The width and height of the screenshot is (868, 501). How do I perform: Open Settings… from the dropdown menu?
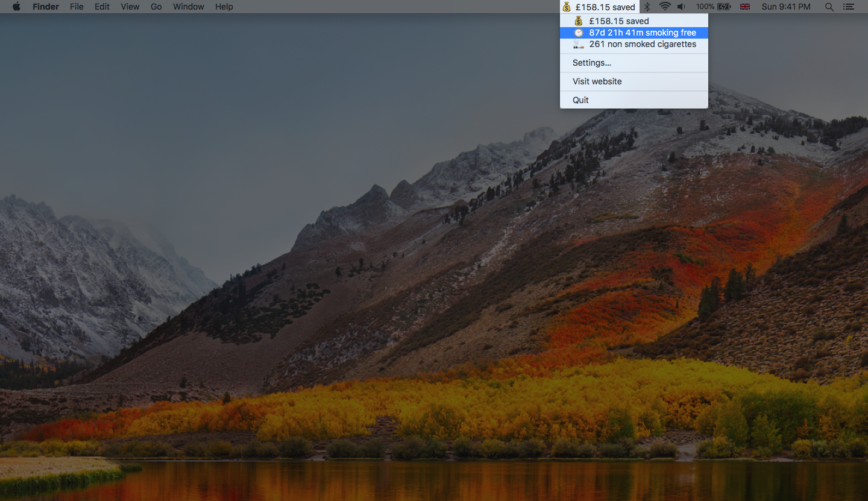click(x=634, y=63)
